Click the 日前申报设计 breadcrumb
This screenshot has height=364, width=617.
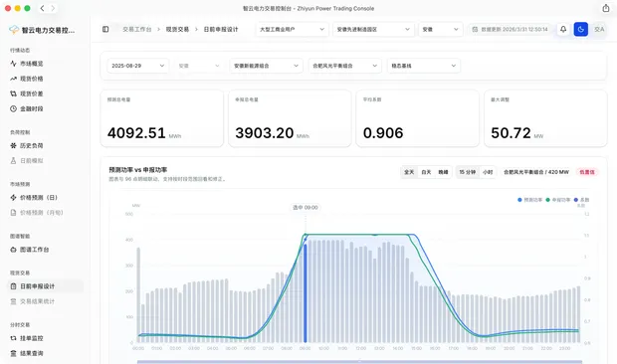pos(221,29)
